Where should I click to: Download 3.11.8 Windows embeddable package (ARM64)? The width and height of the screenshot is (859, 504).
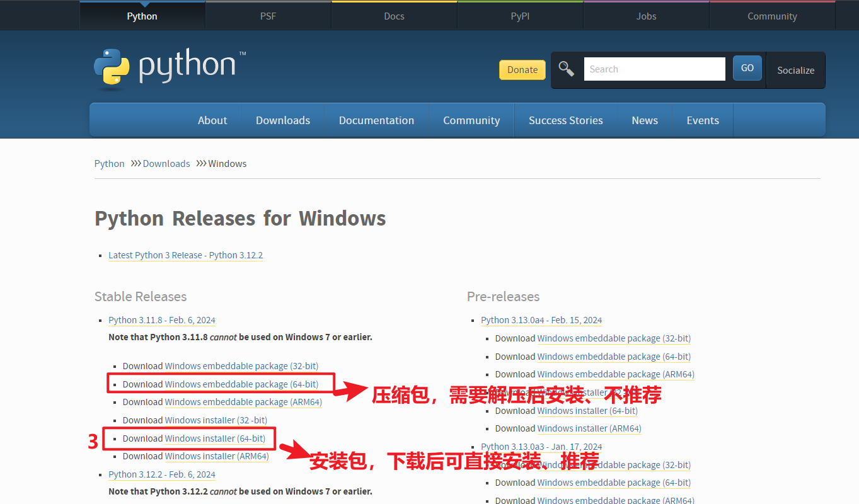(243, 402)
